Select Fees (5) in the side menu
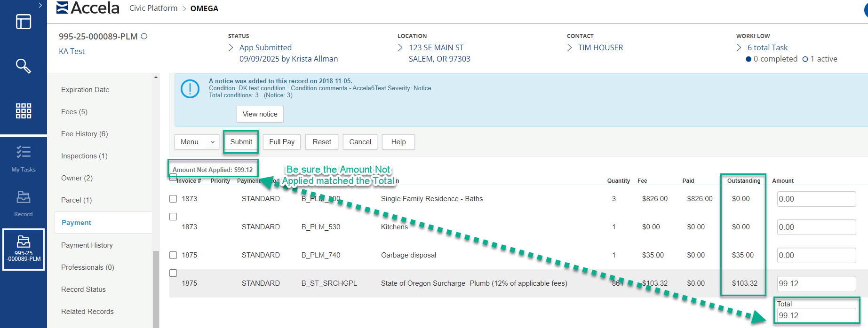The height and width of the screenshot is (328, 868). tap(74, 112)
